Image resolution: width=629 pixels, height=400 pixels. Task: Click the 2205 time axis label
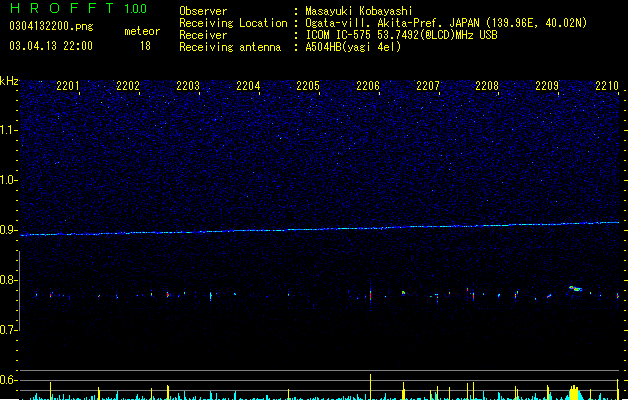coord(308,86)
